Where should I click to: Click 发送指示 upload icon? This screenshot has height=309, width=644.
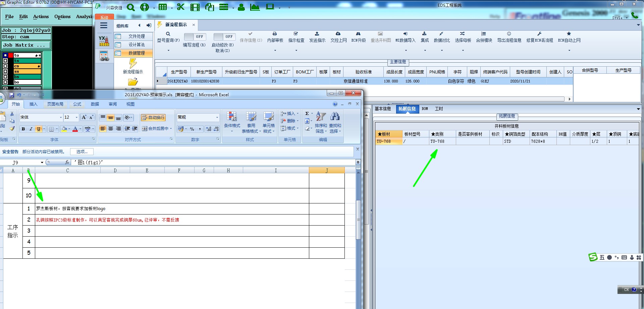pyautogui.click(x=317, y=34)
